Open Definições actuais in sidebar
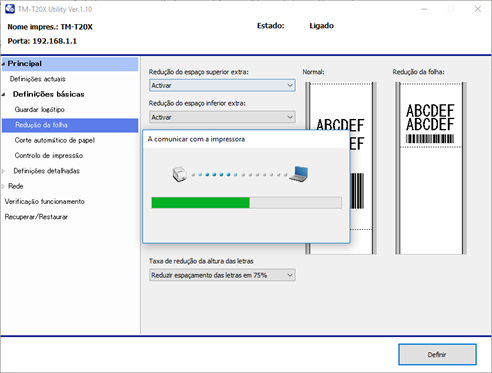This screenshot has height=373, width=492. (x=38, y=79)
